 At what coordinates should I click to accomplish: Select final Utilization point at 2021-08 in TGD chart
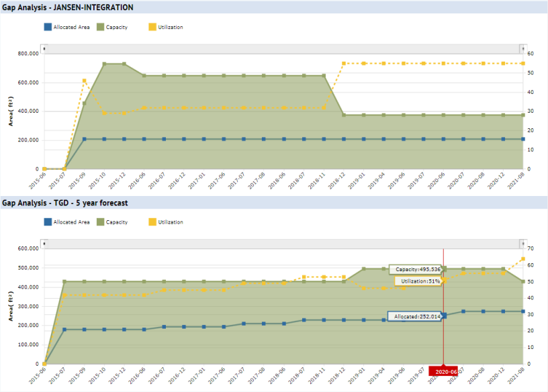coord(523,259)
